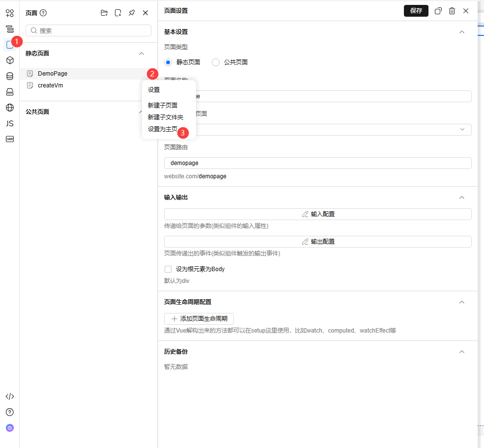484x448 pixels.
Task: Select the 公共页面 radio button
Action: coord(215,62)
